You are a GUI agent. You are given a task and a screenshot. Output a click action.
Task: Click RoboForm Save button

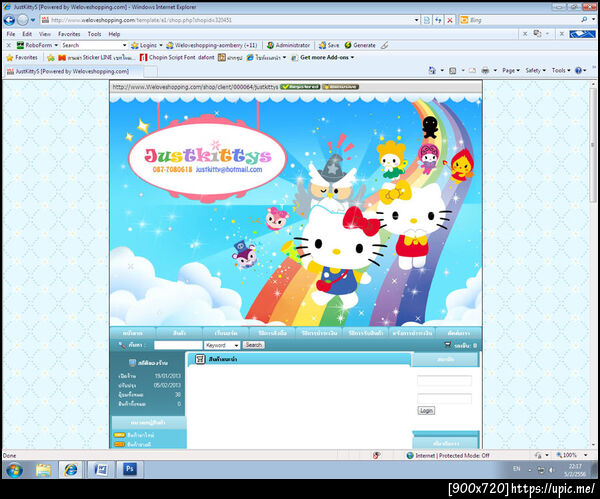pyautogui.click(x=329, y=45)
